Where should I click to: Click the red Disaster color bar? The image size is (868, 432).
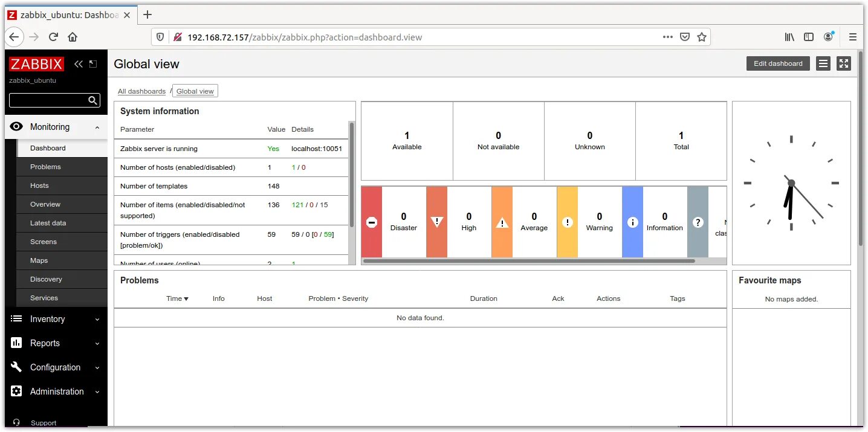372,222
